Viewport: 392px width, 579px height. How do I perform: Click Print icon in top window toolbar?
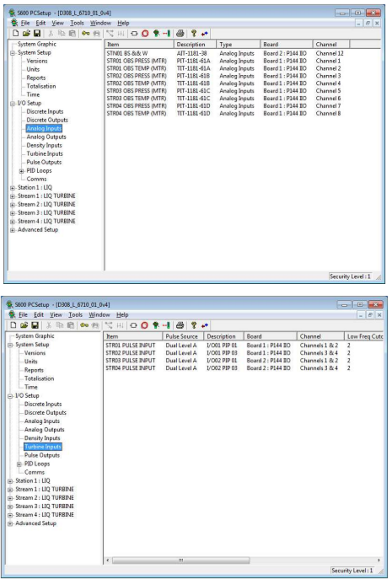pos(180,33)
